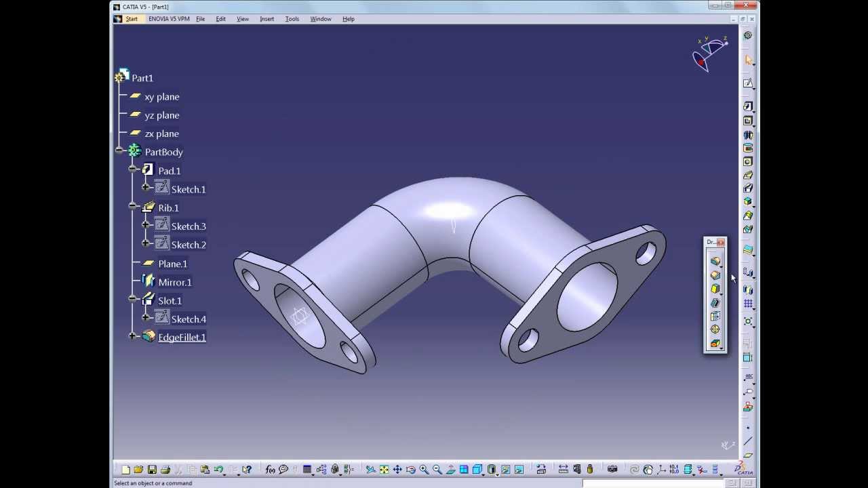The width and height of the screenshot is (868, 488).
Task: Select the Chamfer tool in floating toolbar
Action: [715, 275]
